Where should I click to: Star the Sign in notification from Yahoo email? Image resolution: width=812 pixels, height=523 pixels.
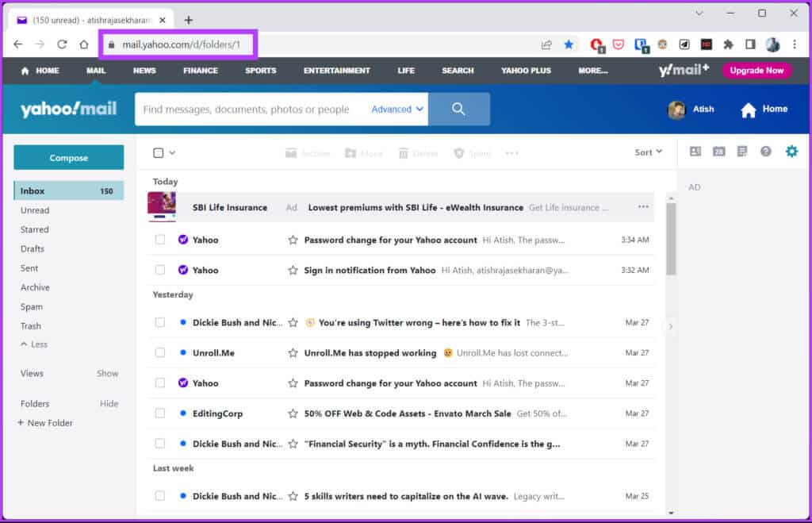(x=293, y=270)
